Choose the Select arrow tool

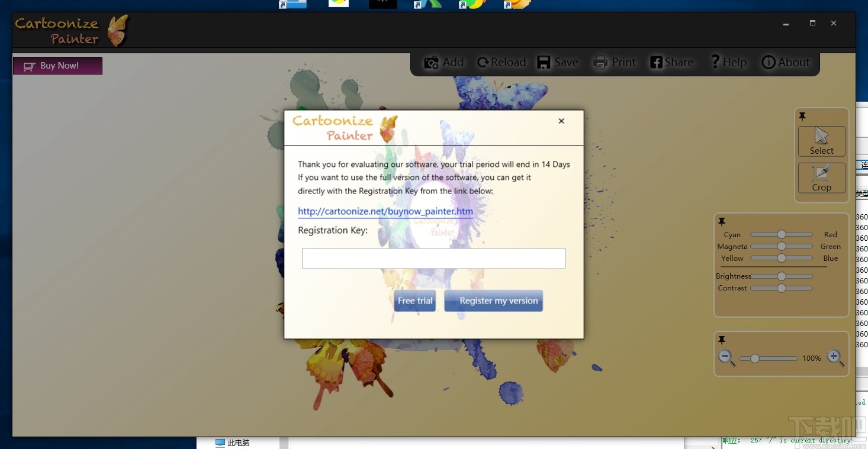tap(821, 141)
